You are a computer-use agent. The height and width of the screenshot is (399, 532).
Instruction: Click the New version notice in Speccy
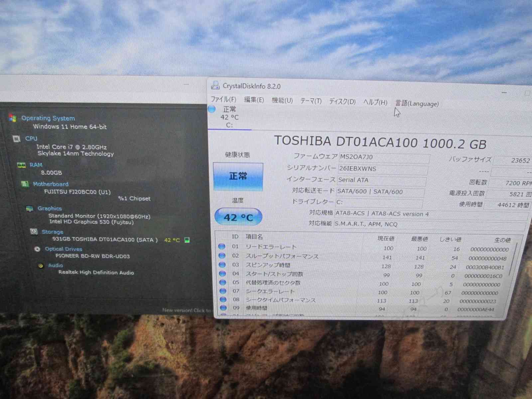point(187,310)
